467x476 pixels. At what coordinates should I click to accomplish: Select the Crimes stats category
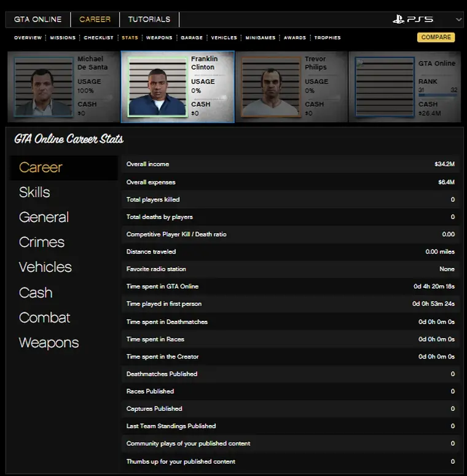click(42, 242)
